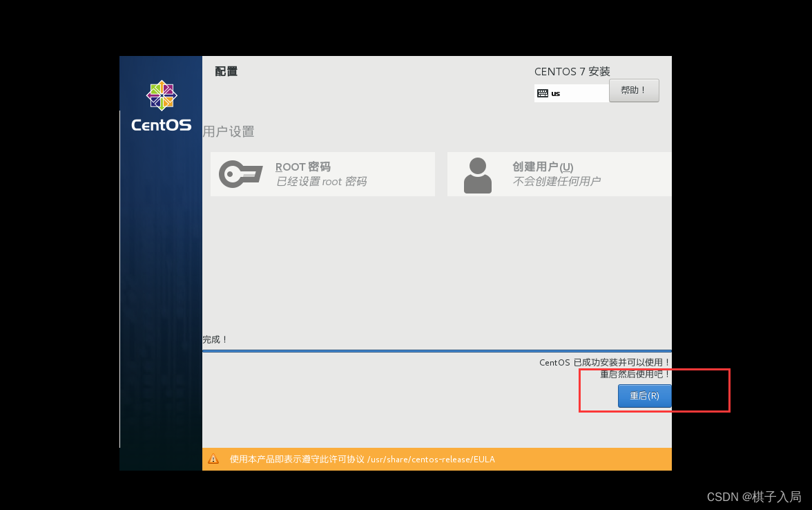Image resolution: width=812 pixels, height=510 pixels.
Task: Click the installation progress bar
Action: (437, 351)
